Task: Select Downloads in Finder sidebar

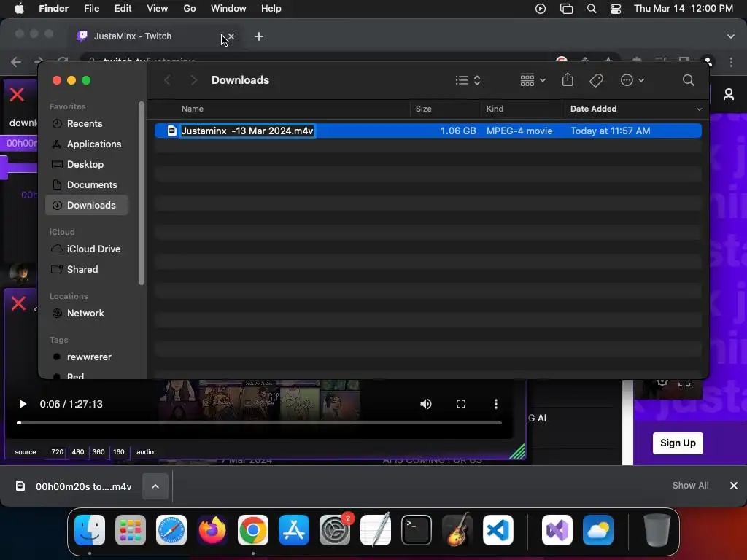Action: (x=87, y=205)
